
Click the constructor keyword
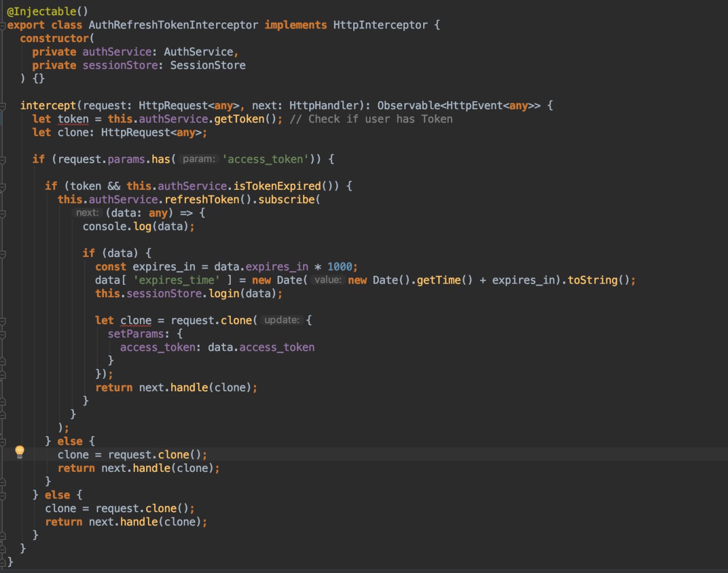click(x=54, y=39)
